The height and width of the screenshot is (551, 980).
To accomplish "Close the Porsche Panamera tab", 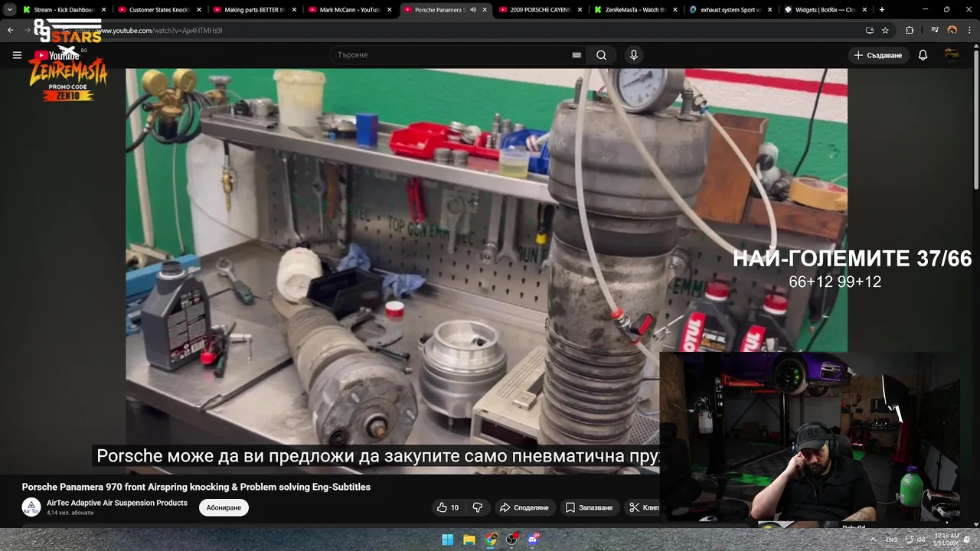I will tap(485, 10).
